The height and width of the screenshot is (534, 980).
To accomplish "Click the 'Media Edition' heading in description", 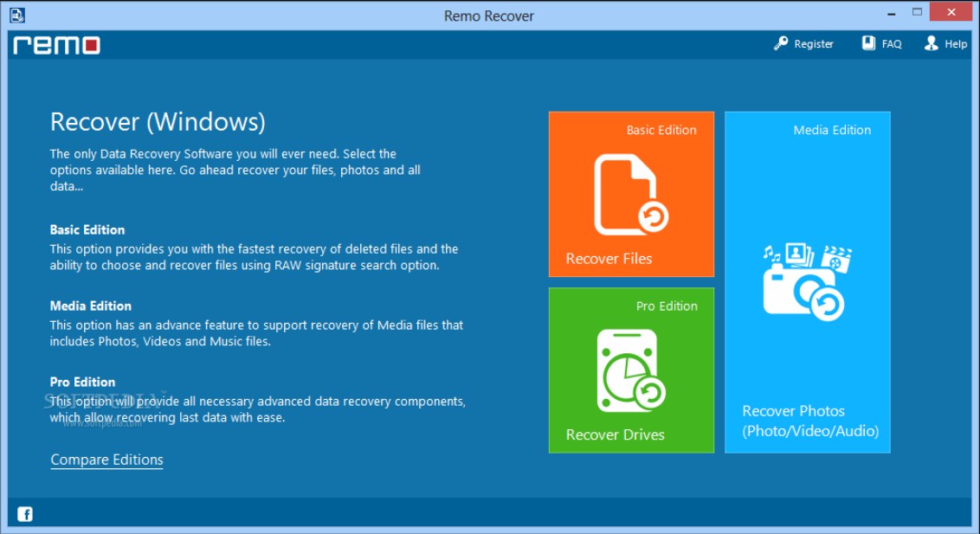I will (x=91, y=306).
